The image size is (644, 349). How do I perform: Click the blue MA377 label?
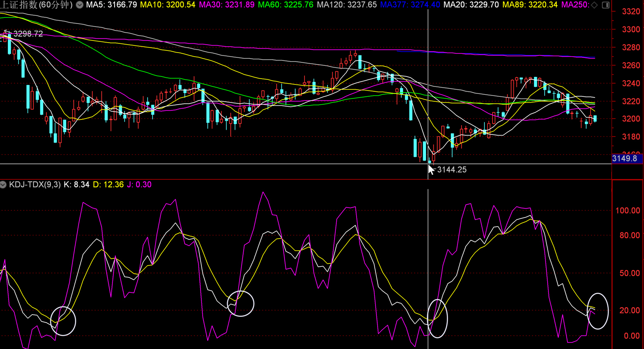[410, 5]
